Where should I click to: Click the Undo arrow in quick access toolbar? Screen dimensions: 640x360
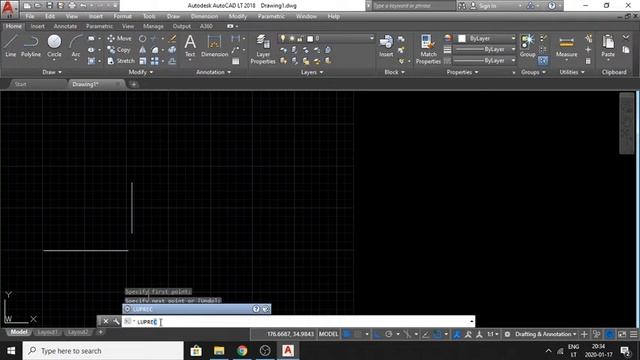83,6
